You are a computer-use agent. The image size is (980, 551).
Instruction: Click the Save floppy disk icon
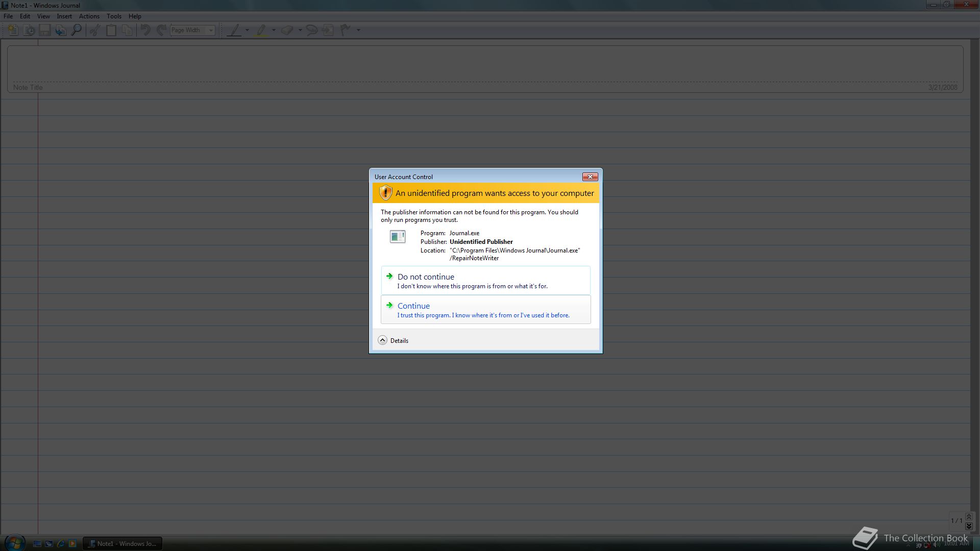coord(45,30)
